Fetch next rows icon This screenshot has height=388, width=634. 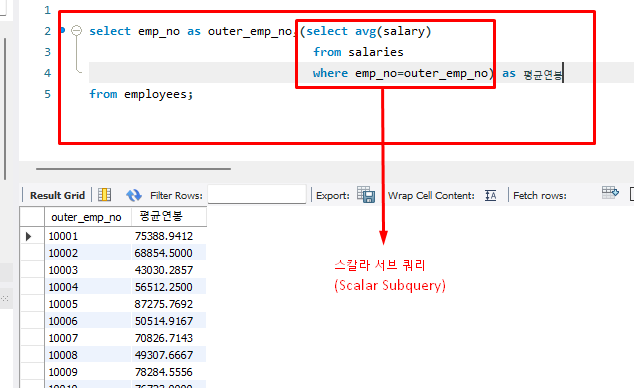click(x=610, y=193)
